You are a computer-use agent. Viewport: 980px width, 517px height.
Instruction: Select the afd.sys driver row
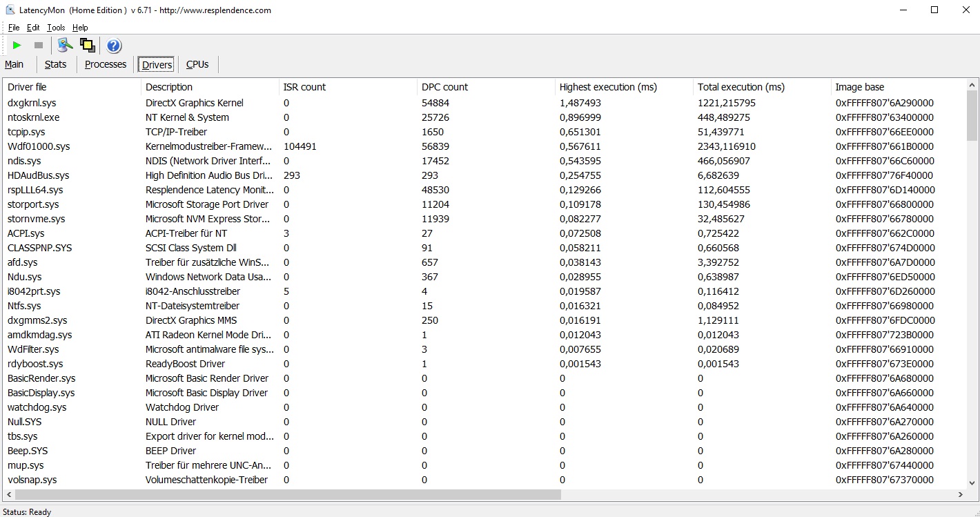coord(484,262)
